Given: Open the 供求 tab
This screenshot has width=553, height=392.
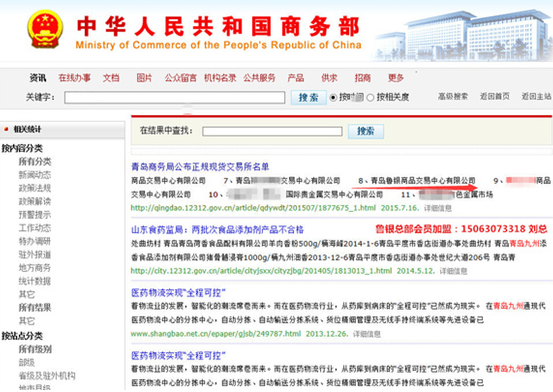Looking at the screenshot, I should [x=329, y=78].
